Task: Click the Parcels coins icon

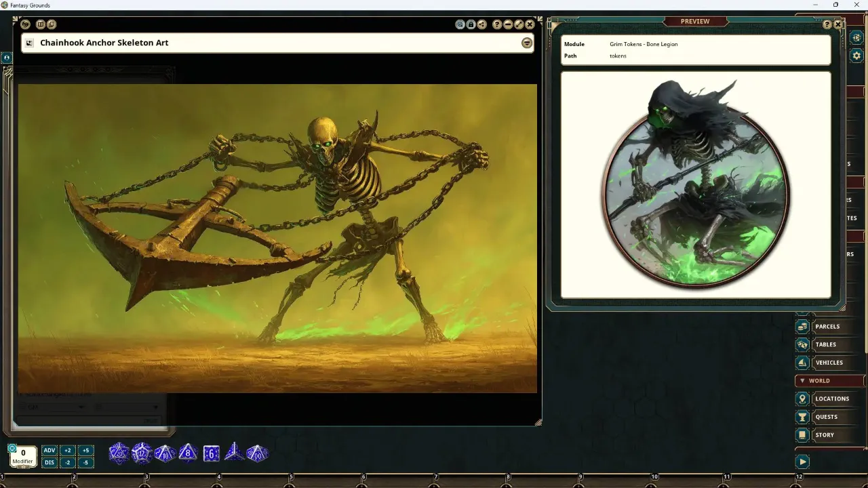Action: coord(802,327)
